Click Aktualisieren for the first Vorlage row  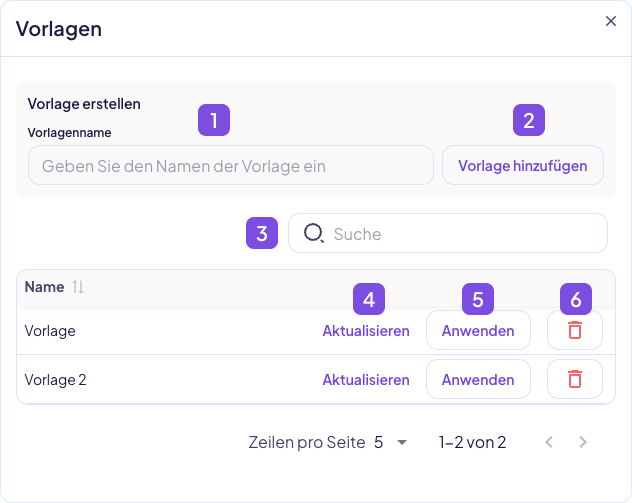click(365, 331)
